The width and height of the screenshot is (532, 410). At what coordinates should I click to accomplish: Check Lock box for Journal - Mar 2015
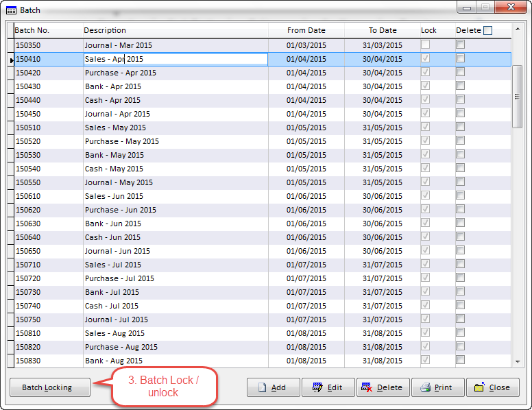coord(426,45)
